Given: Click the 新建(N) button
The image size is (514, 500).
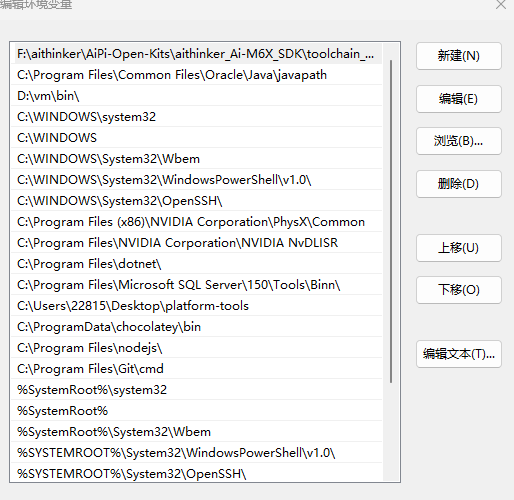Looking at the screenshot, I should pyautogui.click(x=459, y=56).
